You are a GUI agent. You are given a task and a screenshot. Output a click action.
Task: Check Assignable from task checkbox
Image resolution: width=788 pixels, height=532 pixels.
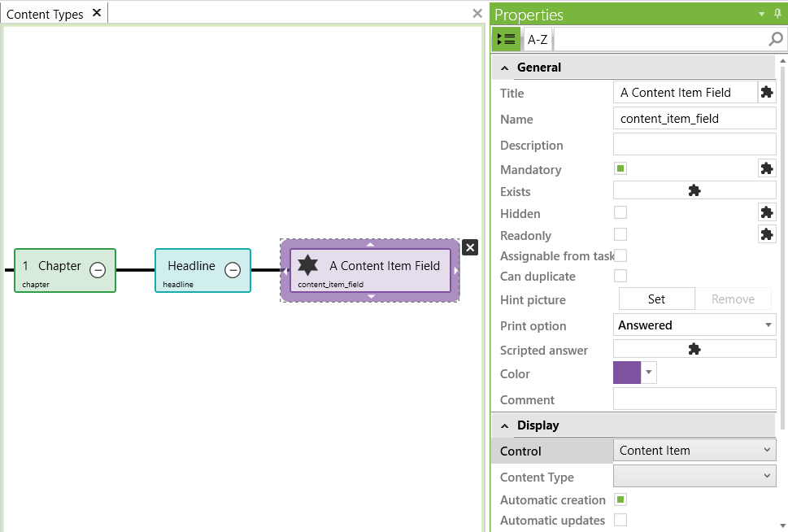(620, 255)
